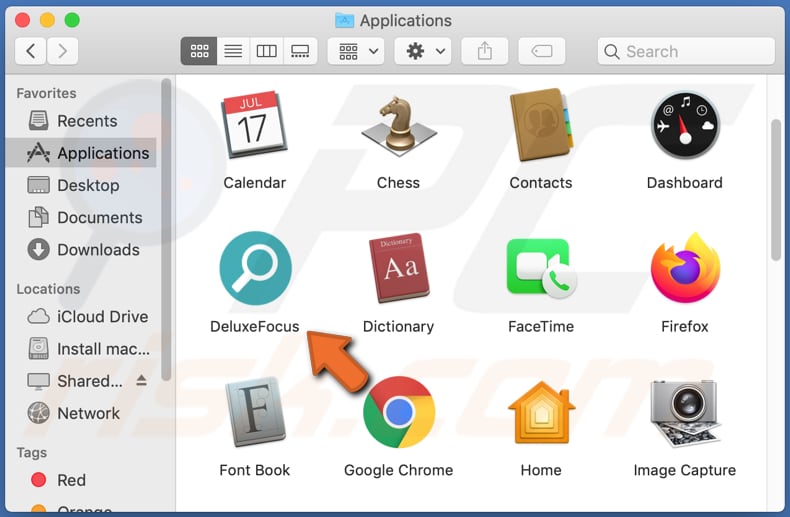Open the DeluxeFocus application icon
Viewport: 790px width, 517px height.
(x=255, y=268)
